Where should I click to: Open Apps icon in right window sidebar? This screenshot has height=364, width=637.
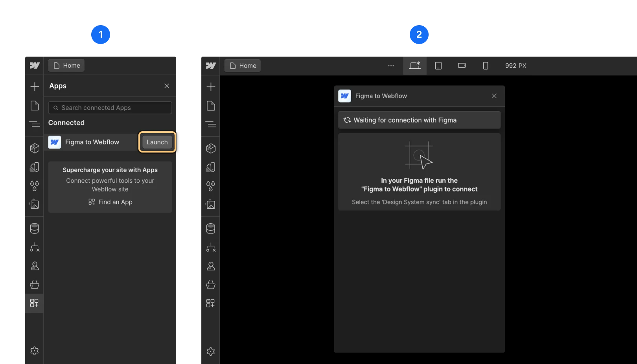click(211, 303)
